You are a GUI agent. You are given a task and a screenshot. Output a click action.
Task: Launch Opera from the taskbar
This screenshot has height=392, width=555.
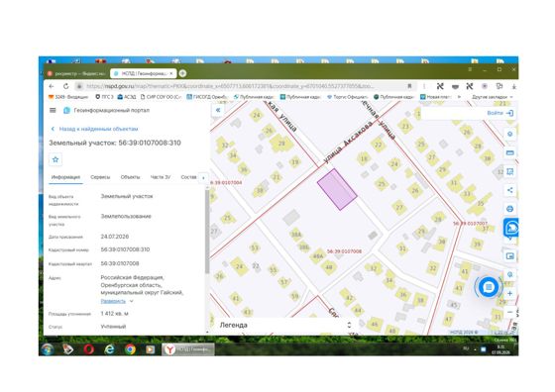[89, 349]
